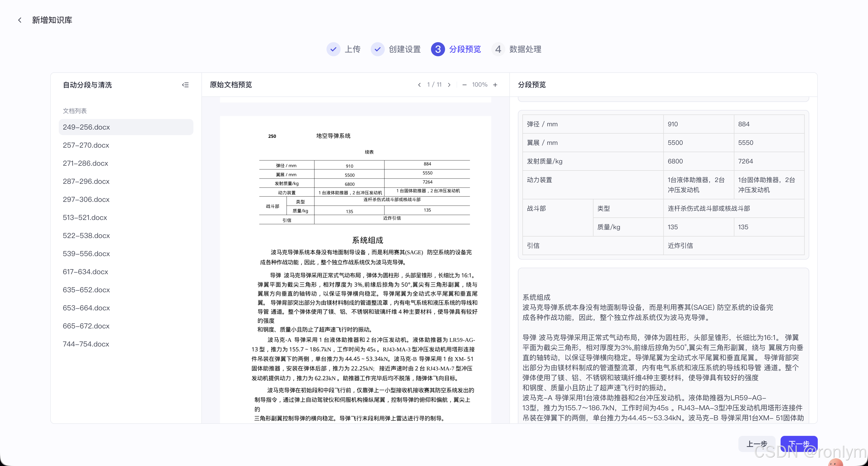
Task: Click the page indicator 1 / 11
Action: (x=434, y=85)
